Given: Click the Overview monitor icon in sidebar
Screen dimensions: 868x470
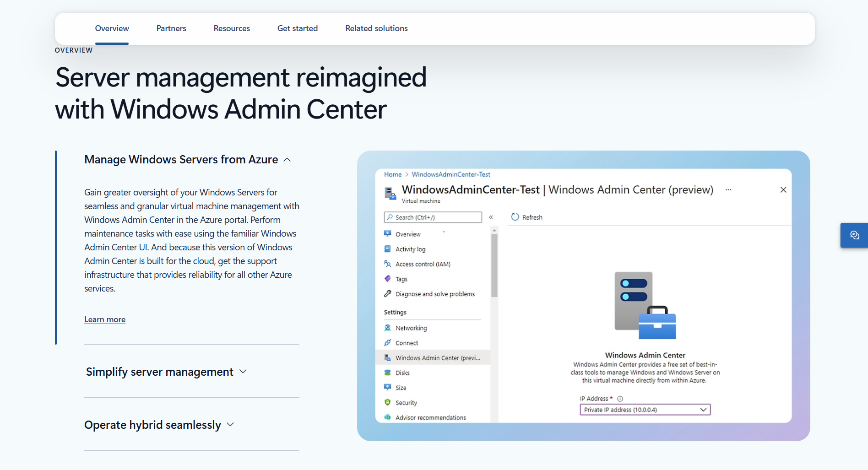Looking at the screenshot, I should pyautogui.click(x=387, y=234).
